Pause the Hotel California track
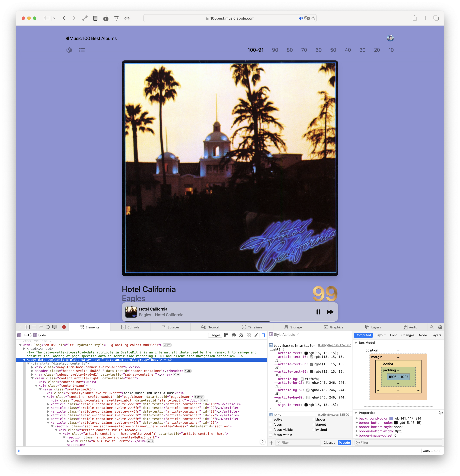Image resolution: width=460 pixels, height=476 pixels. 318,312
